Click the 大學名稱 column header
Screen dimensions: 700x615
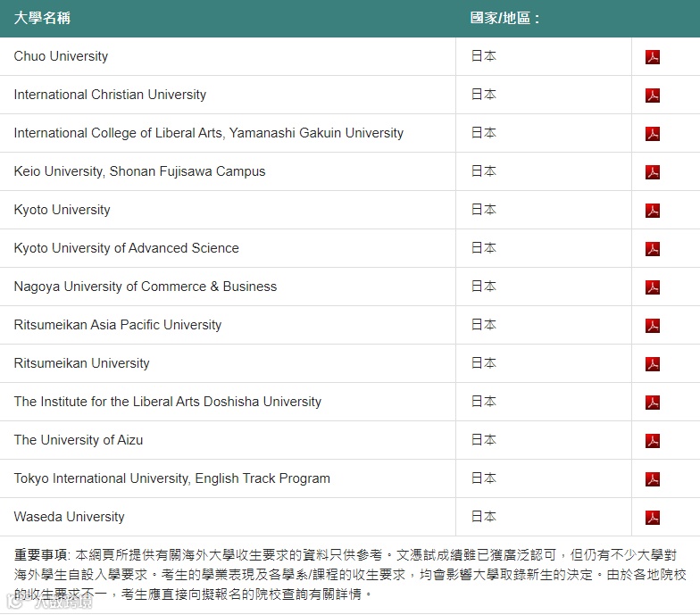[x=42, y=18]
